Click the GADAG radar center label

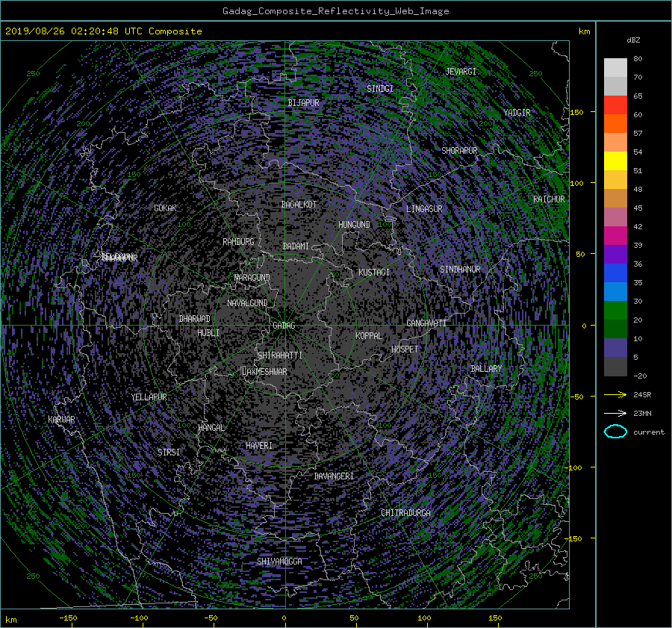point(284,326)
